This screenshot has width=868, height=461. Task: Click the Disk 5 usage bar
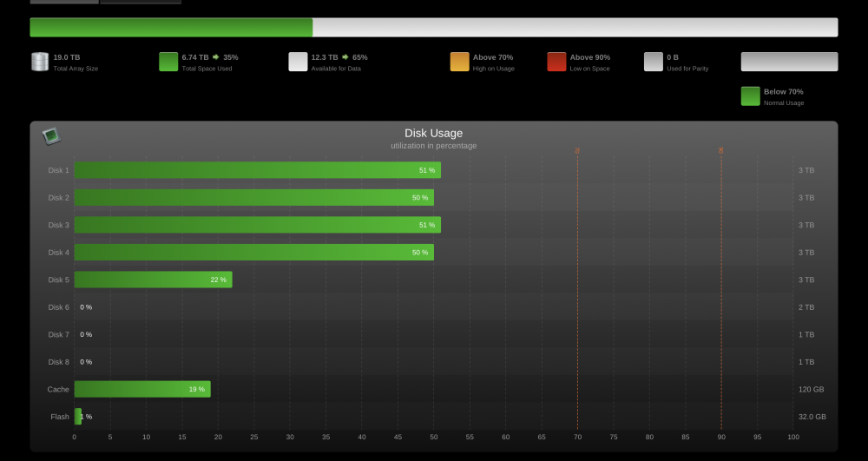(x=154, y=280)
